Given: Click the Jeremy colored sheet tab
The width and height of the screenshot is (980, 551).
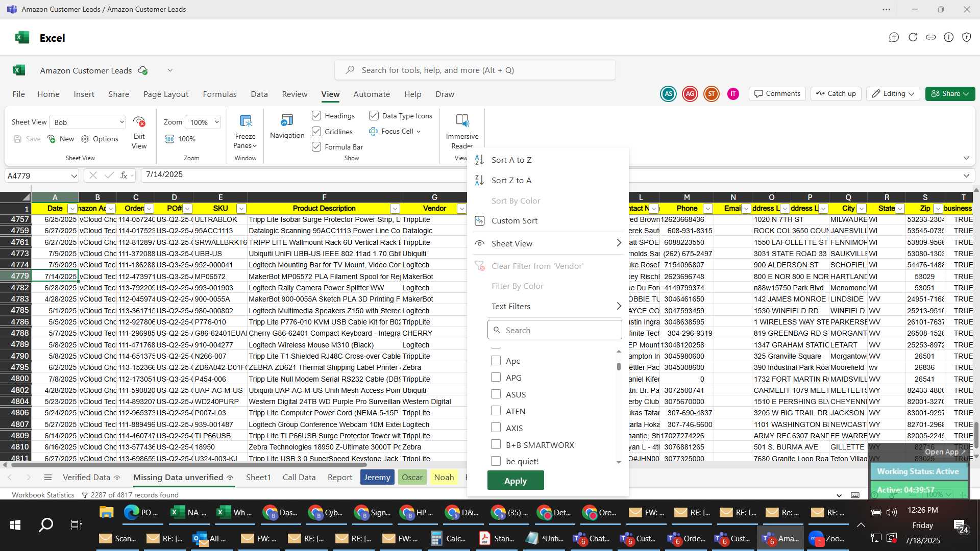Looking at the screenshot, I should click(377, 478).
